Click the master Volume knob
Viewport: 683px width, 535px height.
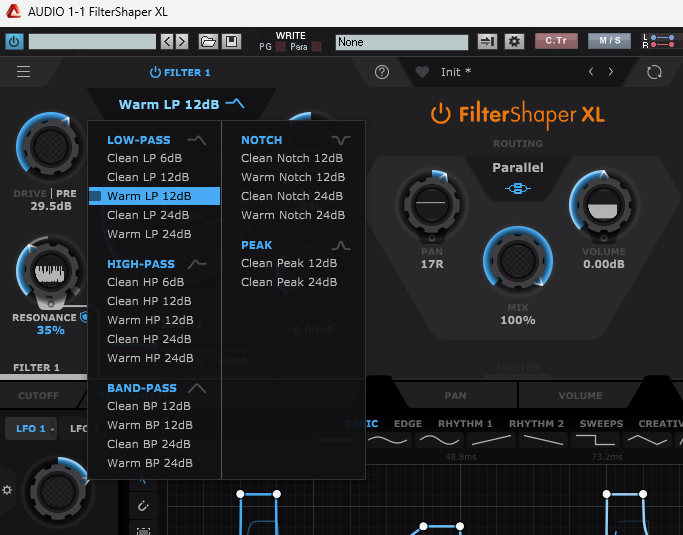[603, 204]
